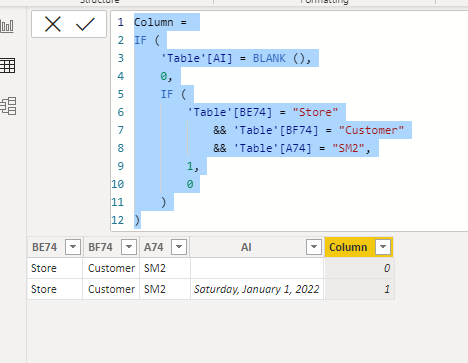The image size is (468, 363).
Task: Click 'Table'[AI] = BLANK () in formula
Action: point(236,58)
